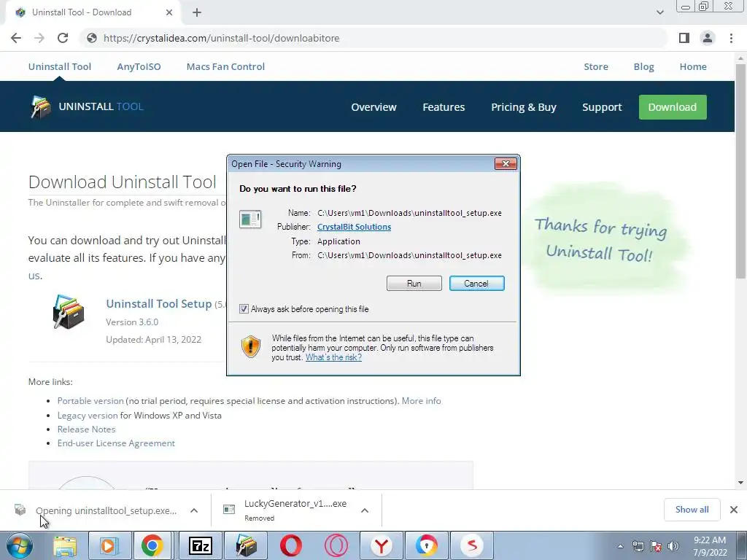Open the media player taskbar icon
Screen dimensions: 747x560
pyautogui.click(x=109, y=545)
